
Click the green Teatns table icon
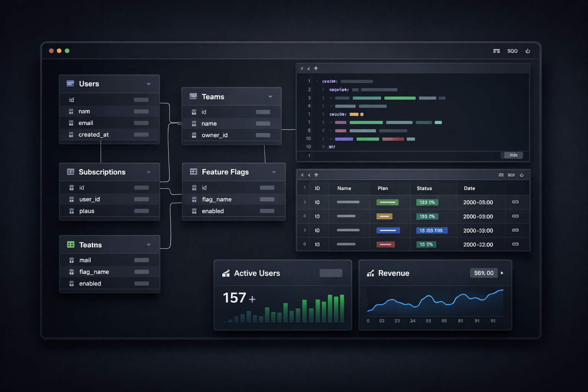coord(71,245)
